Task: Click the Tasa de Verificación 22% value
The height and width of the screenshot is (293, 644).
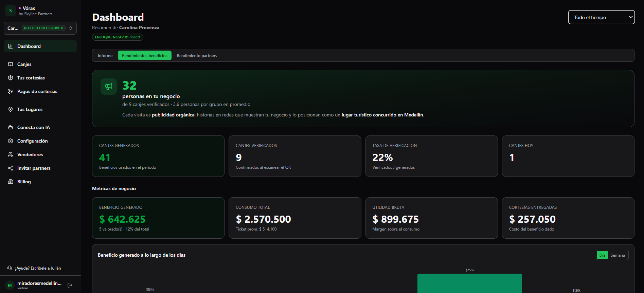Action: 382,158
